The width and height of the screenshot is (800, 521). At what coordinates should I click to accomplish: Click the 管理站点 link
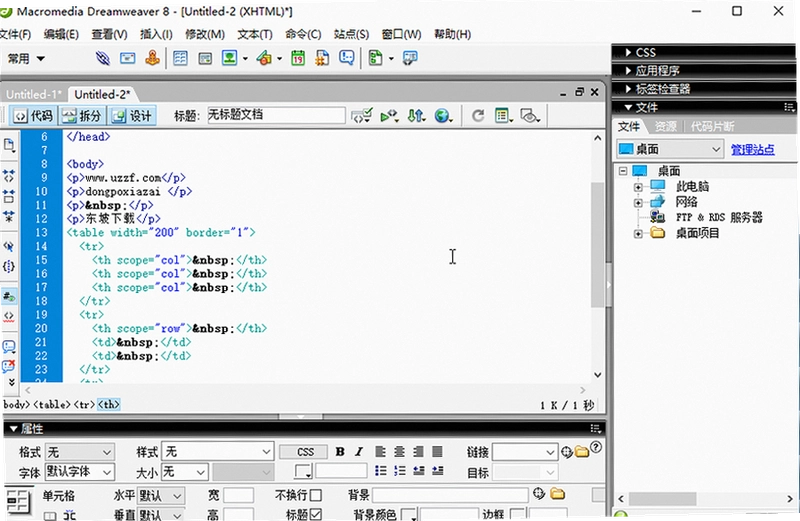753,150
